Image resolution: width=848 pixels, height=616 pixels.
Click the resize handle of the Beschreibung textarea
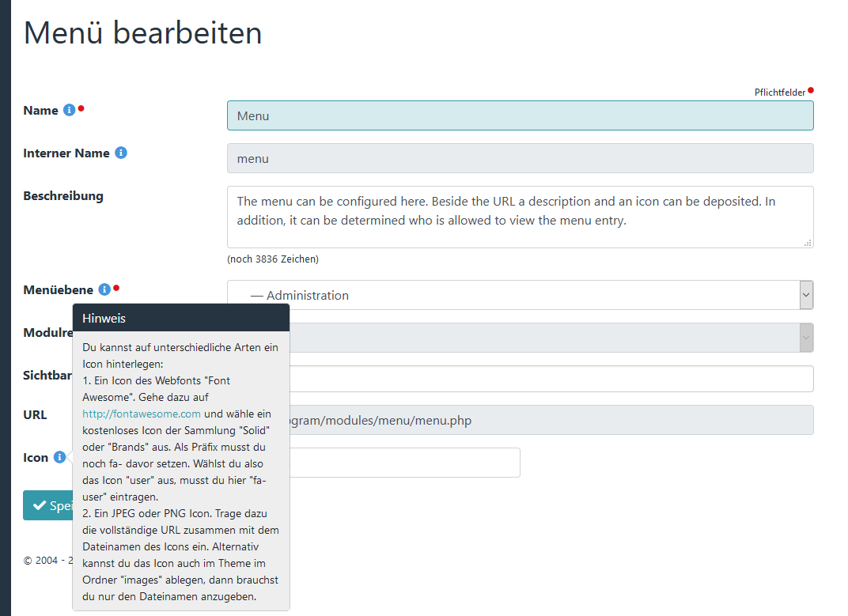coord(808,243)
